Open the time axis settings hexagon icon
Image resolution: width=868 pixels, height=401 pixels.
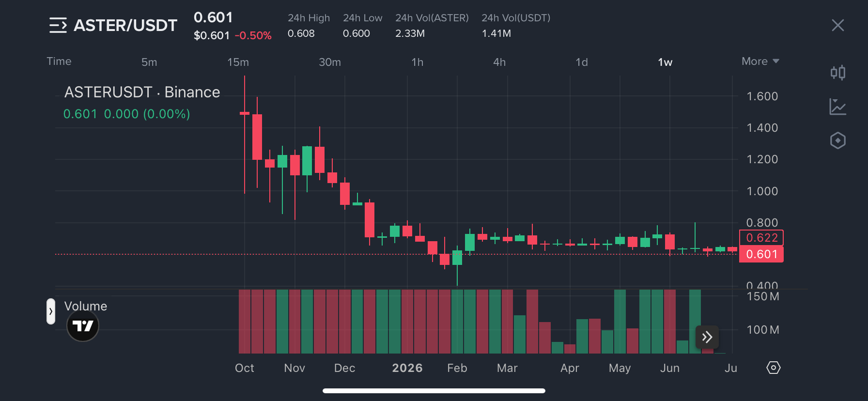pyautogui.click(x=774, y=368)
